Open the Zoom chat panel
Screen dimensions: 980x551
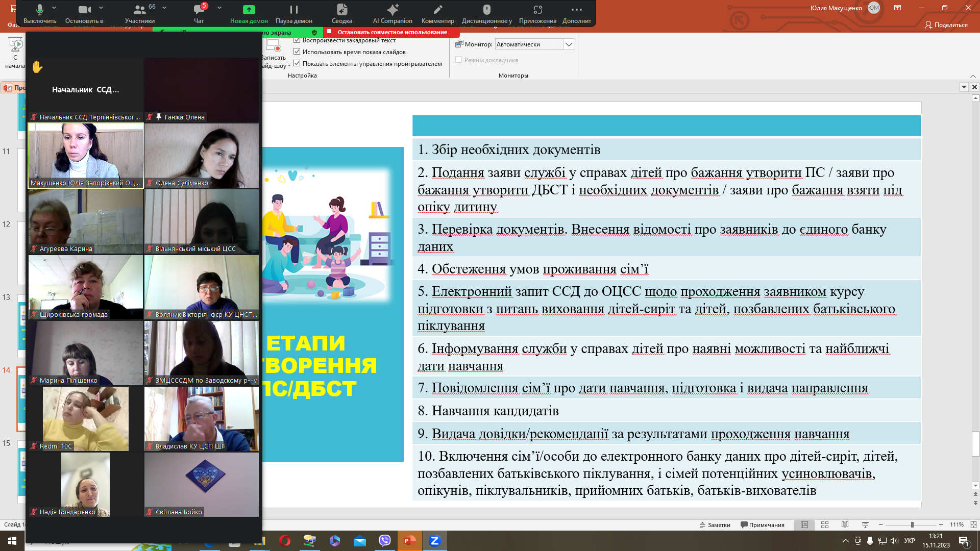199,14
